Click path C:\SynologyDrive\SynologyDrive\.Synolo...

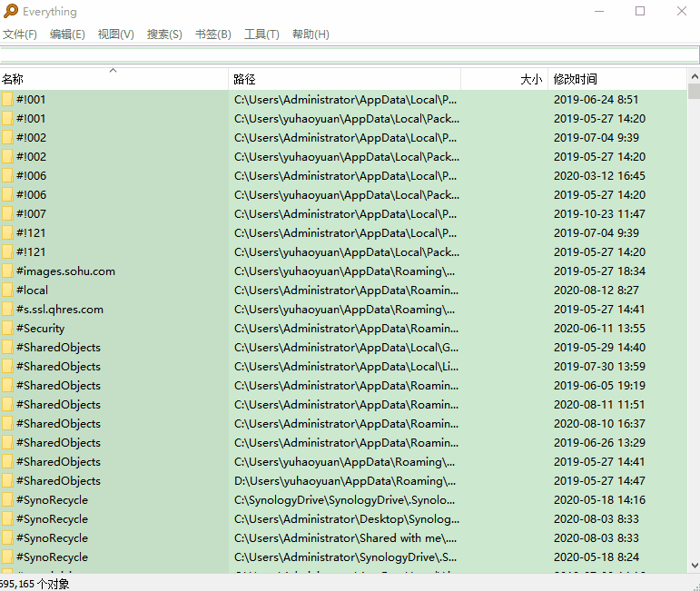click(345, 500)
